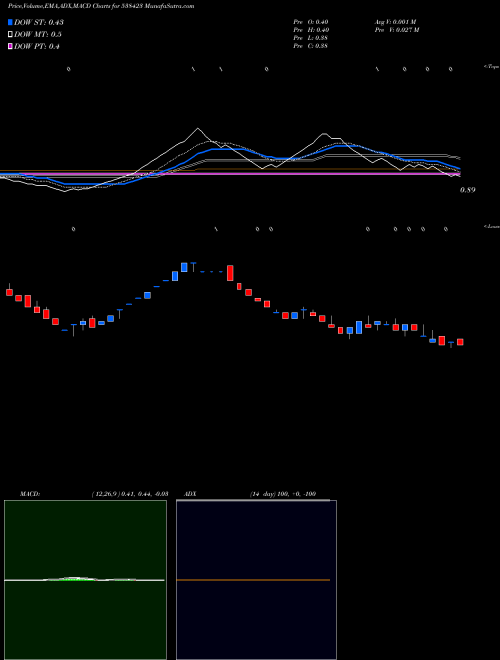Click the 'Pre V: 0.027 M' volume text

tap(396, 30)
